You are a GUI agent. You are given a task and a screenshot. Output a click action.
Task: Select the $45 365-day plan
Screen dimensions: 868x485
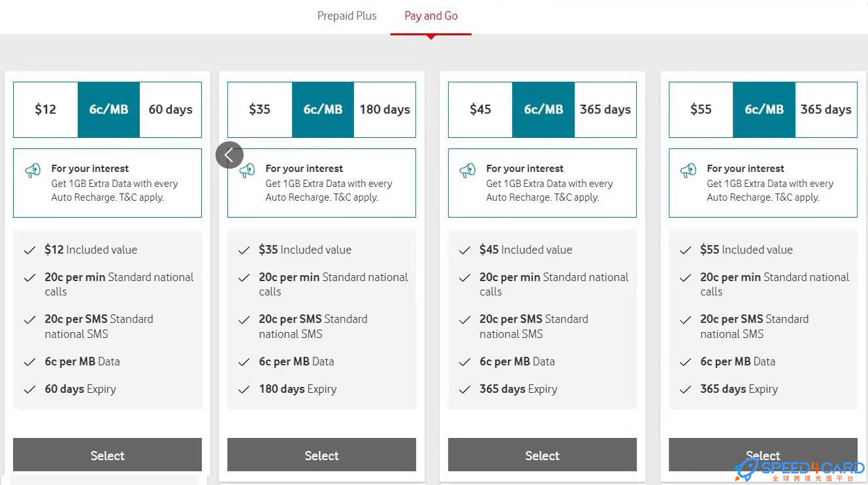542,456
